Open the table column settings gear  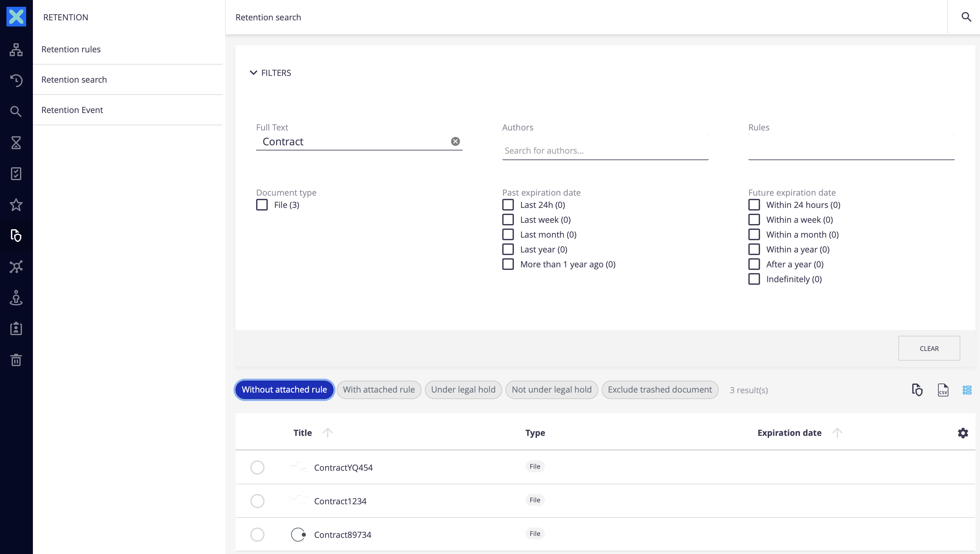(x=963, y=433)
